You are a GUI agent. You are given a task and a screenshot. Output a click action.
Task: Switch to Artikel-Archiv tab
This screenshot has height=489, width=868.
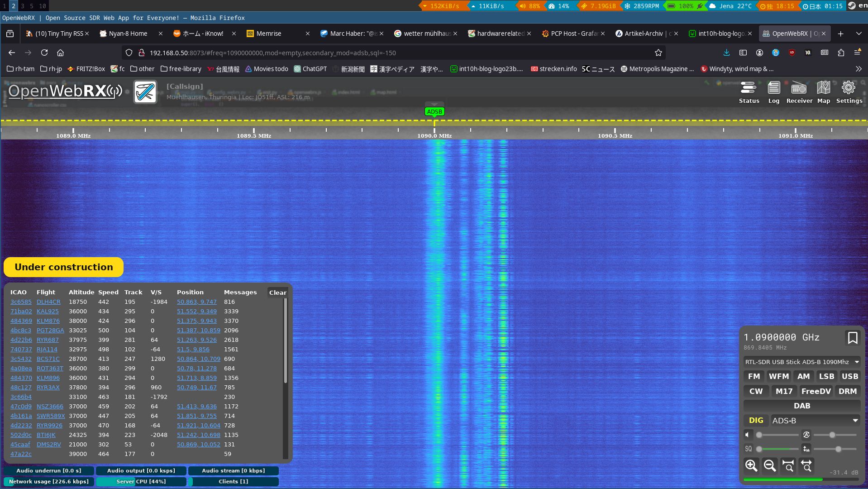(x=647, y=34)
